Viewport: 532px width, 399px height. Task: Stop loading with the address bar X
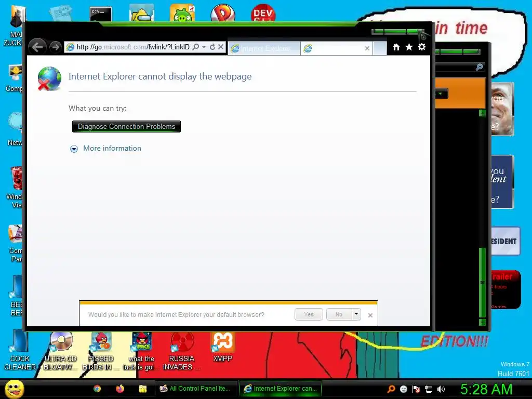(220, 47)
